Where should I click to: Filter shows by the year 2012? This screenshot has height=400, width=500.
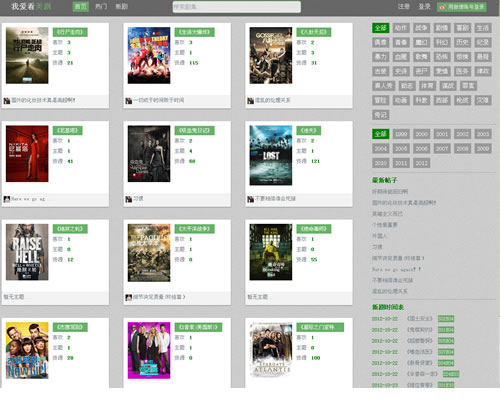pos(421,163)
